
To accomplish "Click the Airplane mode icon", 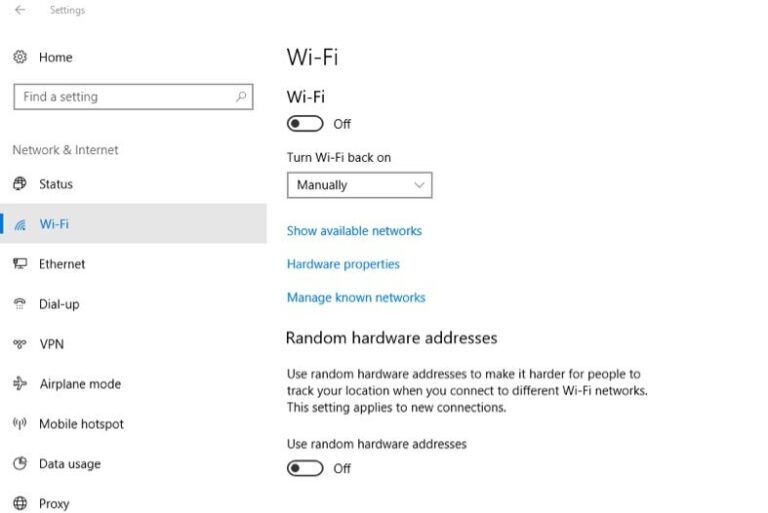I will pyautogui.click(x=20, y=384).
